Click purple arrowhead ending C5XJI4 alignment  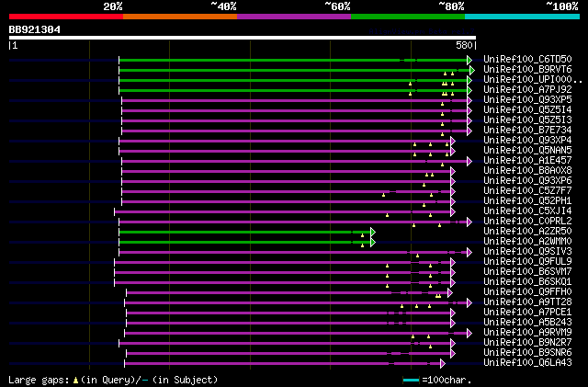click(x=453, y=212)
